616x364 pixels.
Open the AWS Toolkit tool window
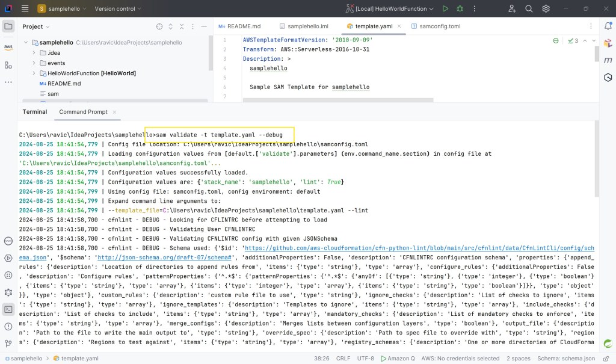point(8,47)
